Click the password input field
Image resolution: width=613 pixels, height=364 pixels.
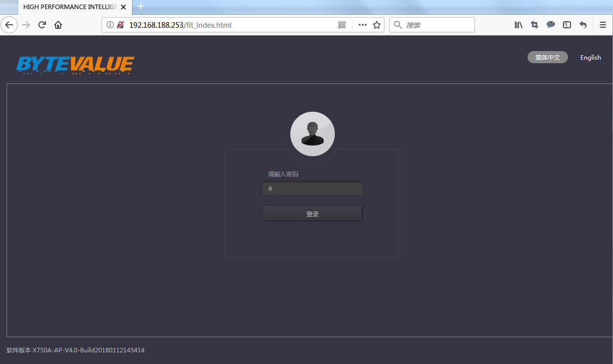pos(317,189)
